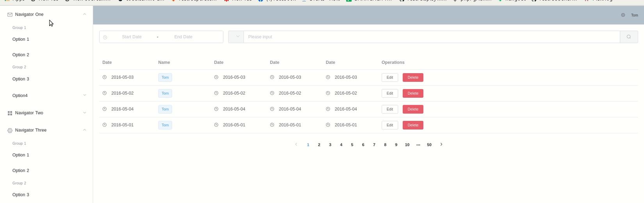Click the Start Date field
Screen dimensions: 644x203
tap(132, 37)
